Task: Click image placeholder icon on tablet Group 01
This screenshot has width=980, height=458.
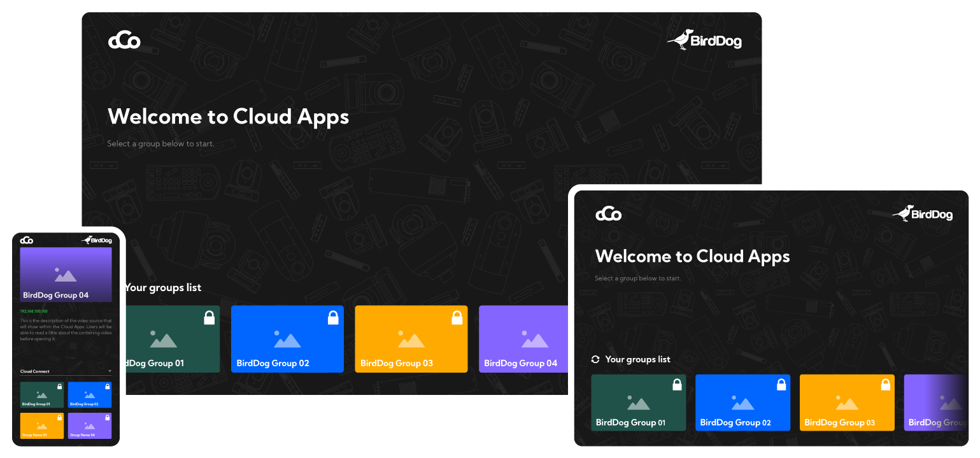Action: click(x=639, y=403)
